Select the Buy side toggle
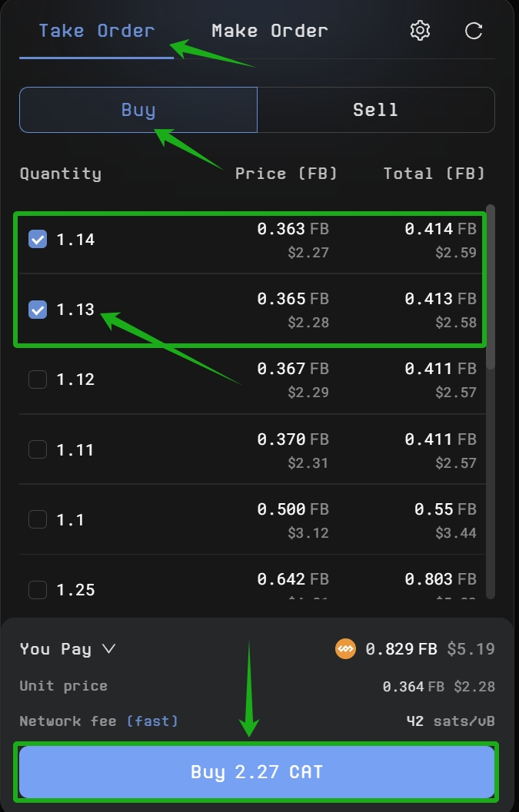The image size is (519, 812). click(x=138, y=110)
